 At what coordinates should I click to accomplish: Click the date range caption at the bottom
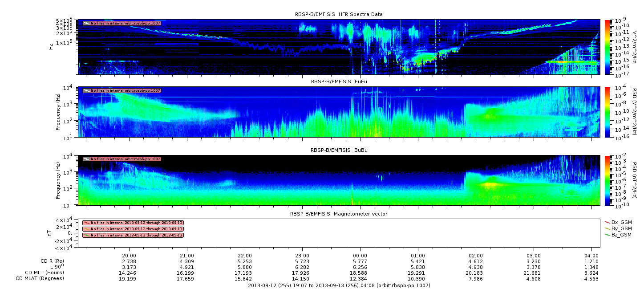pos(339,285)
